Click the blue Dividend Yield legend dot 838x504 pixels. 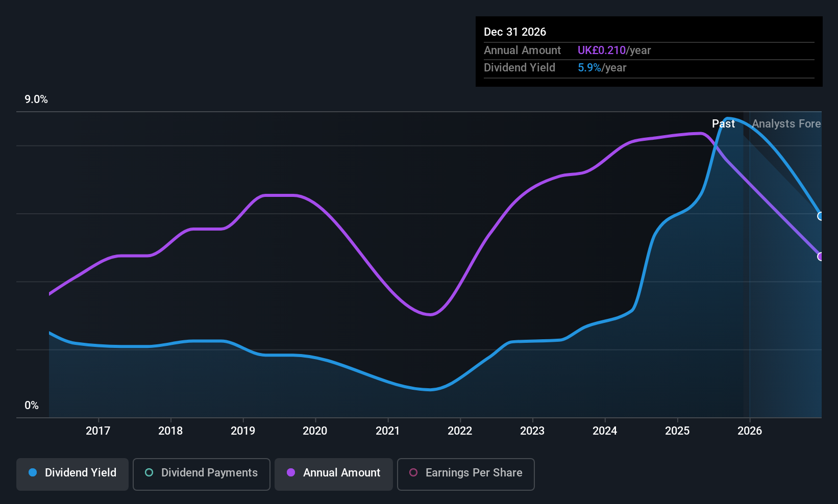pos(32,473)
